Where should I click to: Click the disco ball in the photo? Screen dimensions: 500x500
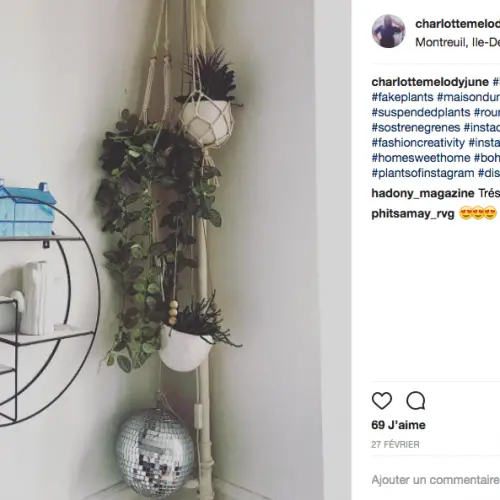156,446
